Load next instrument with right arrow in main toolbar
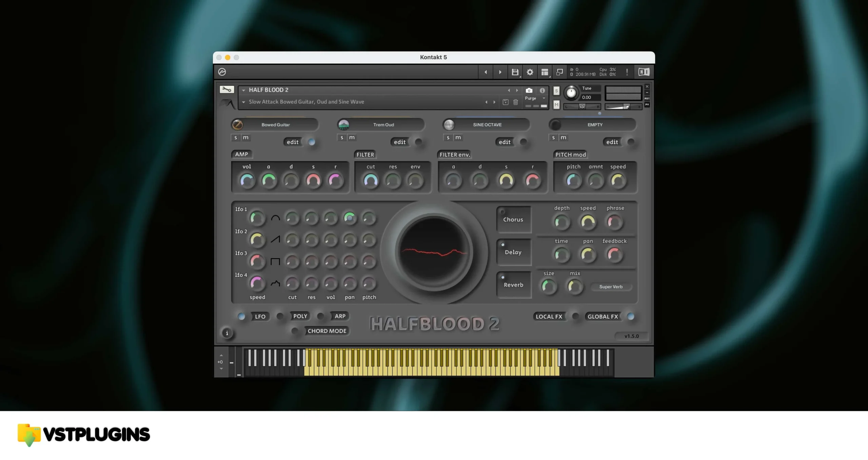Viewport: 868px width, 460px height. tap(500, 72)
